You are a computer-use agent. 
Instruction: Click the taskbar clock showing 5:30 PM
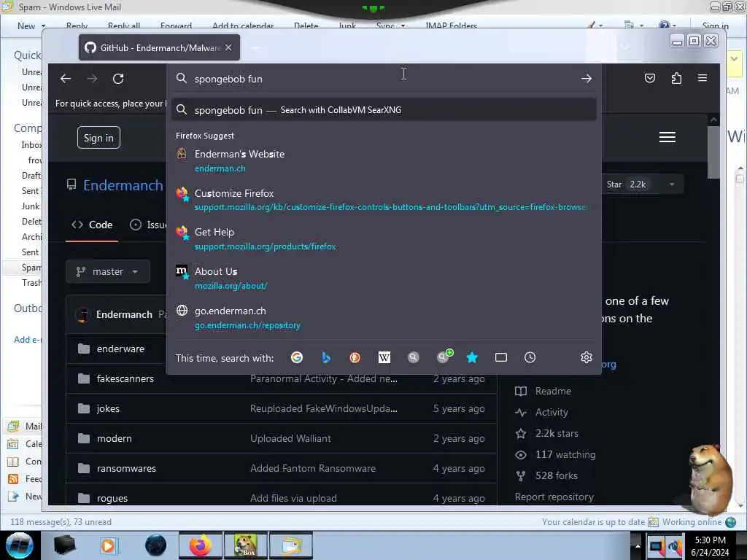pos(710,546)
